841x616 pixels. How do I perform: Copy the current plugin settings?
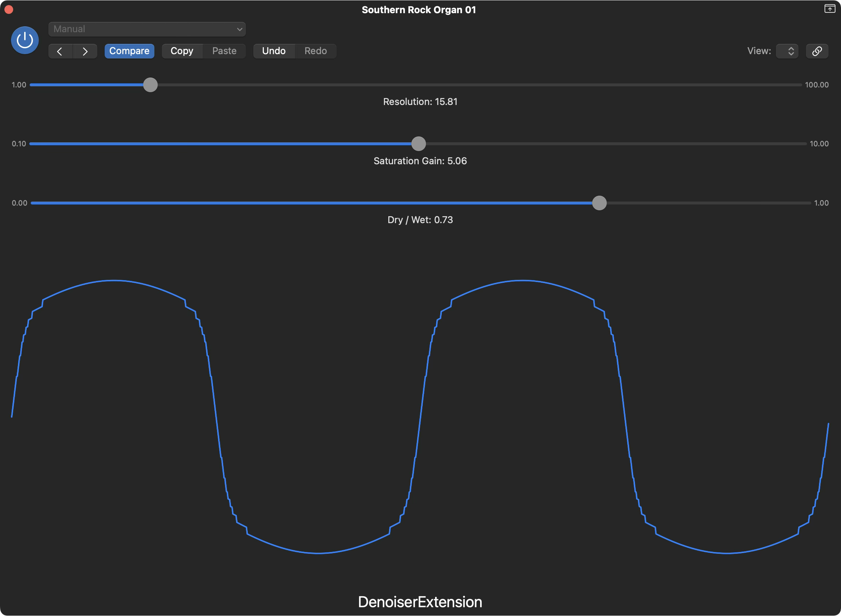pyautogui.click(x=182, y=51)
